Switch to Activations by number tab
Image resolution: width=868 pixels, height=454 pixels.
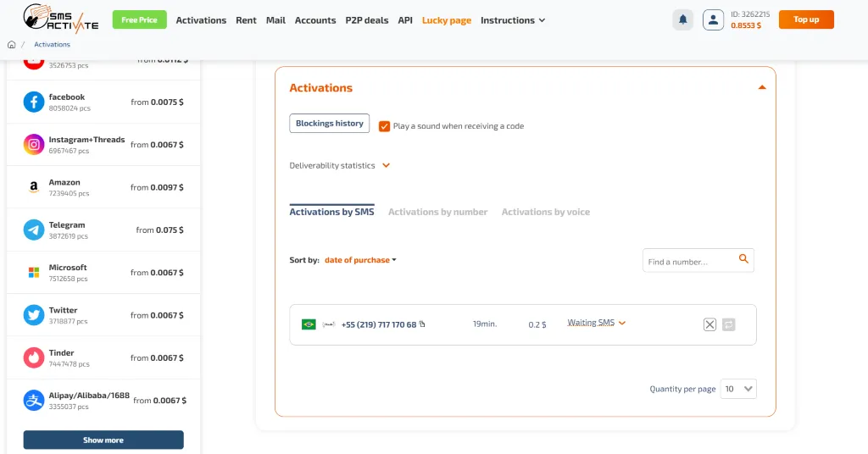pos(438,212)
